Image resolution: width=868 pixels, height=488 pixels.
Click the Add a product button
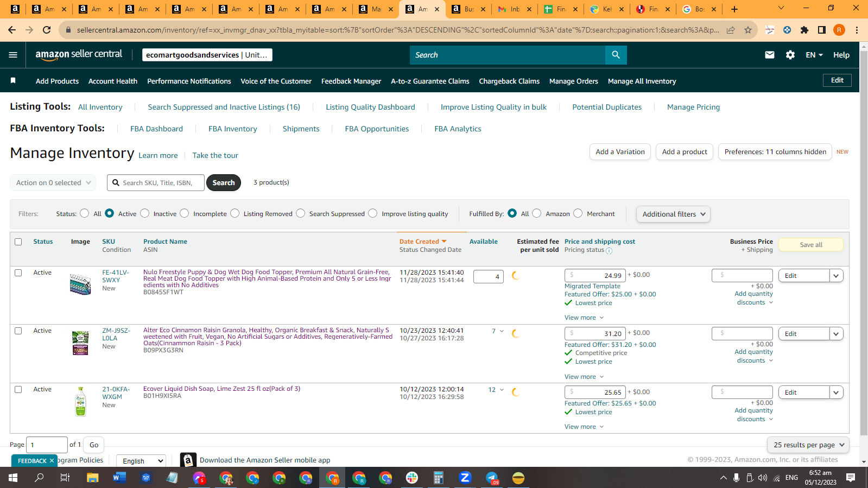[x=685, y=152]
